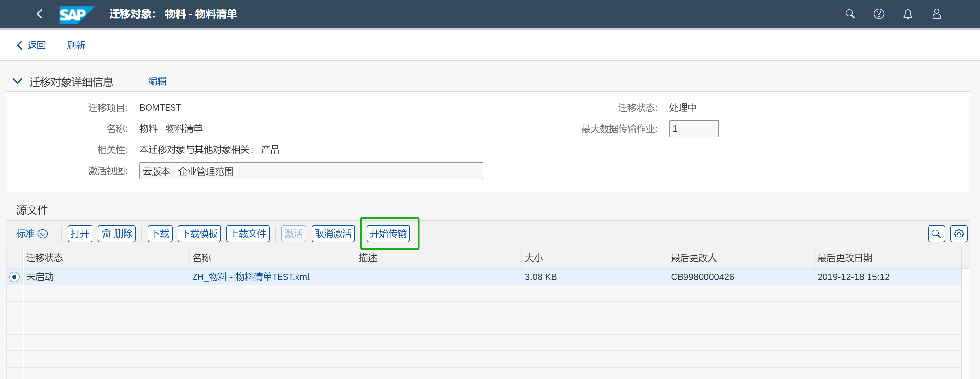Open user profile icon

[937, 14]
